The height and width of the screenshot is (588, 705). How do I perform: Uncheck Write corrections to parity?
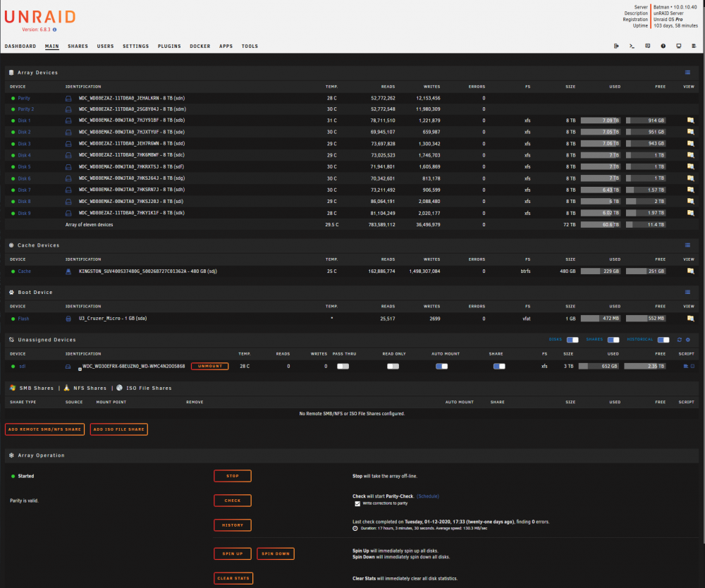click(x=357, y=503)
